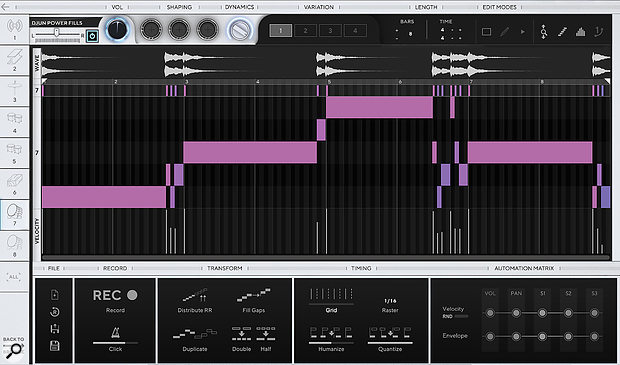This screenshot has width=620, height=365.
Task: Select variation pattern 2
Action: (305, 30)
